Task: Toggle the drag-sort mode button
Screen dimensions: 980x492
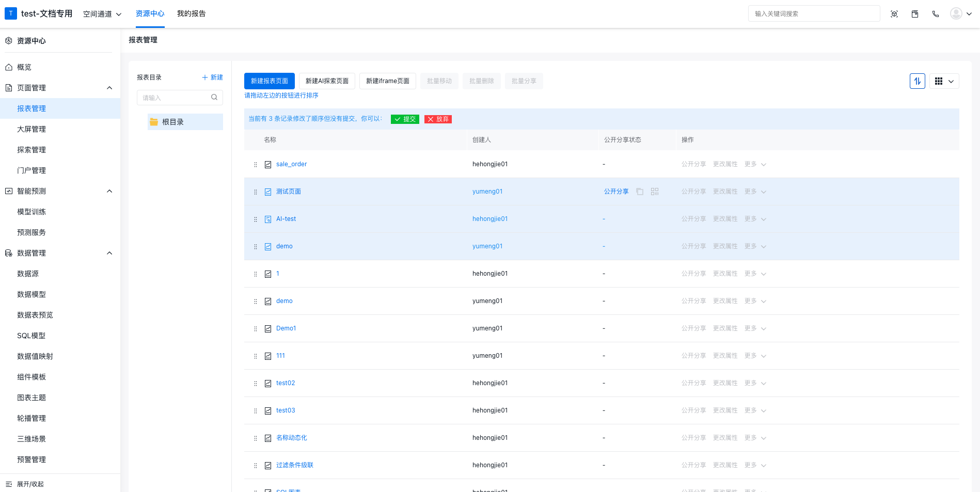Action: (x=918, y=81)
